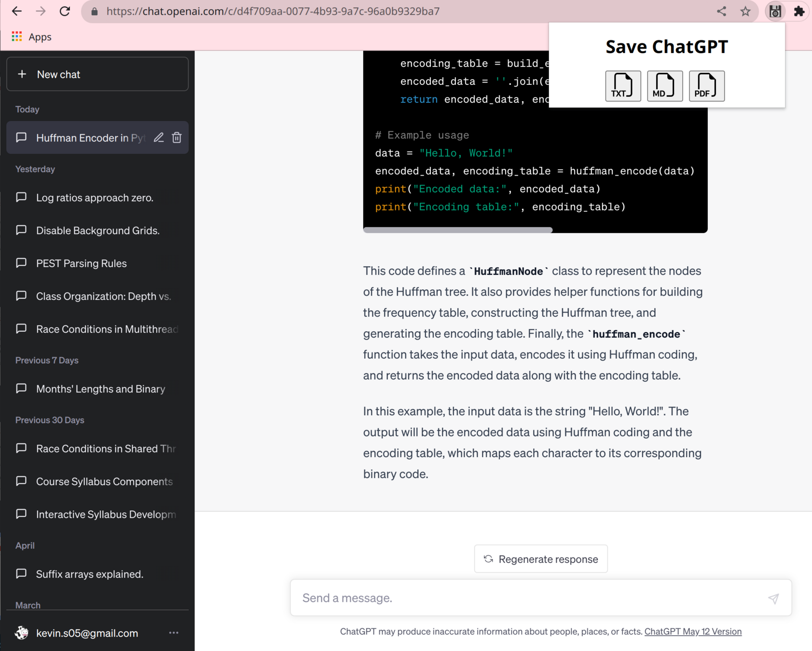Click chat icon beside Suffix arrays explained

21,573
